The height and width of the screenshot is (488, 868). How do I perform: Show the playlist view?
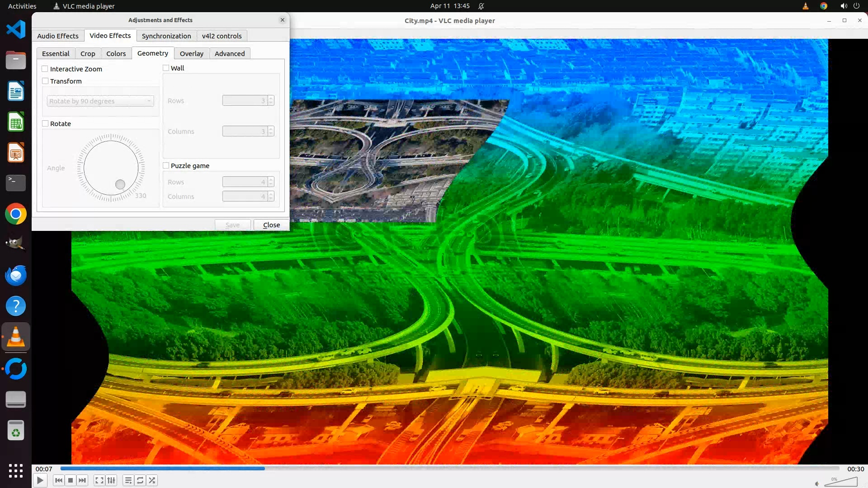[128, 480]
